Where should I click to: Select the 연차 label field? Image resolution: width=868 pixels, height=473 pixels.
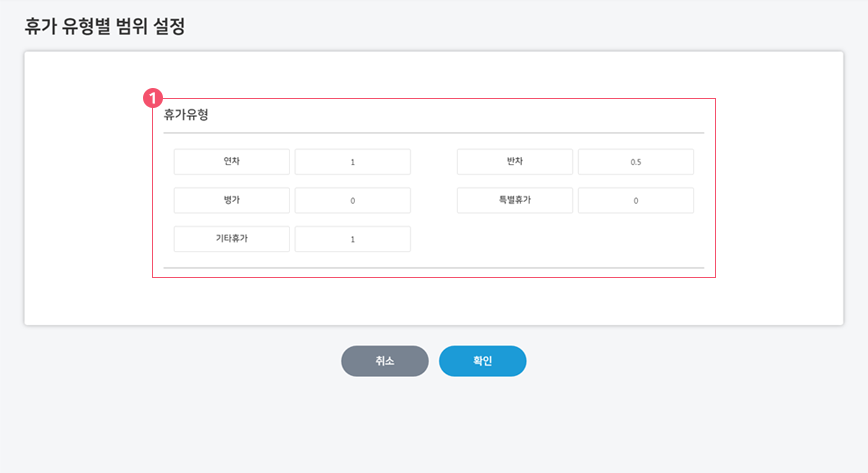coord(231,162)
